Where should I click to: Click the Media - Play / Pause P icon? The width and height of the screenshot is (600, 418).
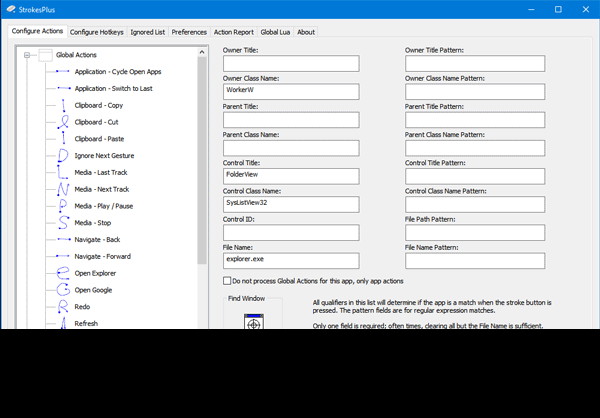63,206
